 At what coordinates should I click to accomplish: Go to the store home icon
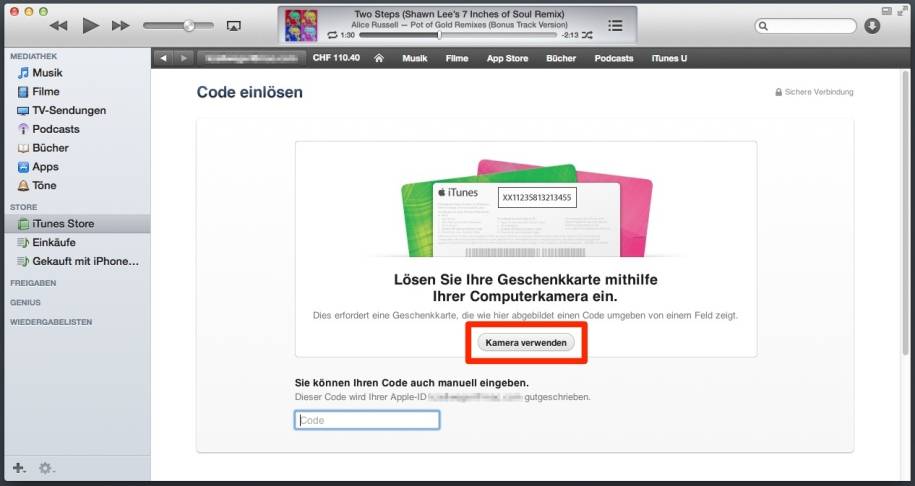(379, 58)
